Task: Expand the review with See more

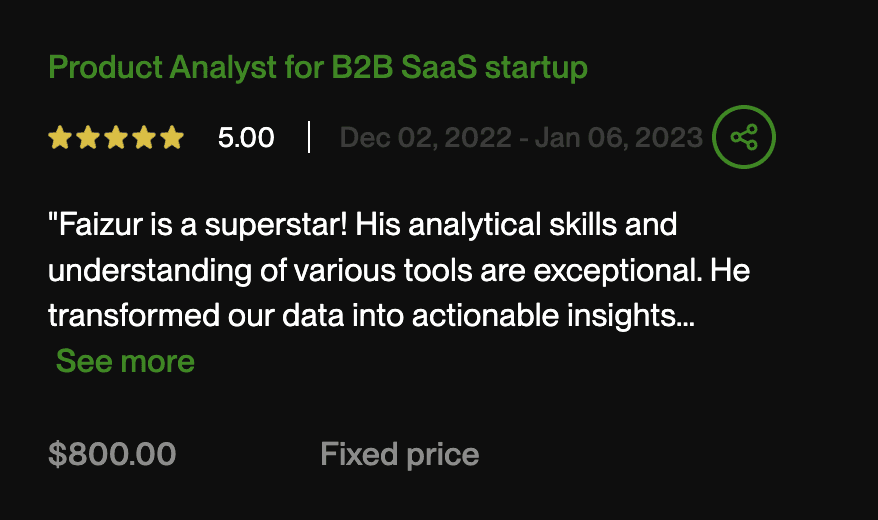Action: pos(125,361)
